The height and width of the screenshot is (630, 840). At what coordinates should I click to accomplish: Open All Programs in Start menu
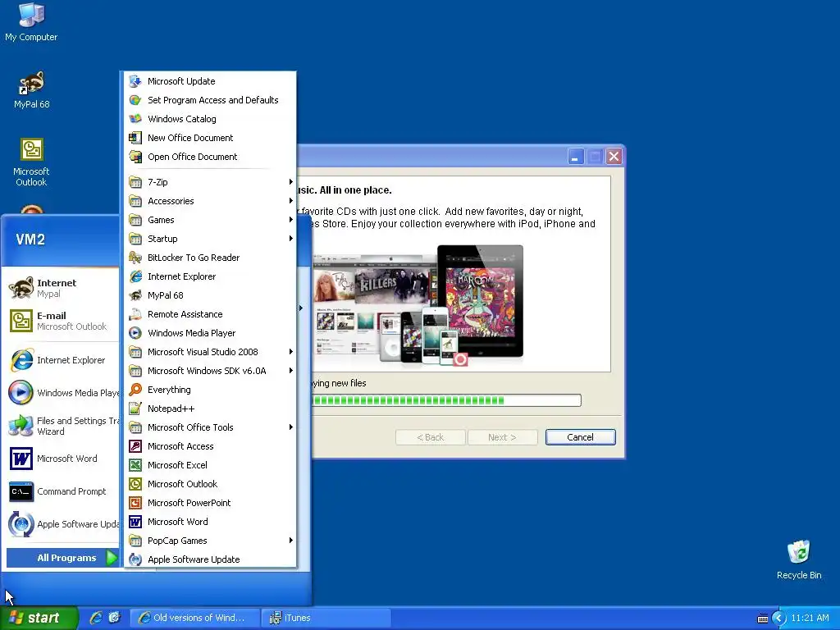(62, 558)
